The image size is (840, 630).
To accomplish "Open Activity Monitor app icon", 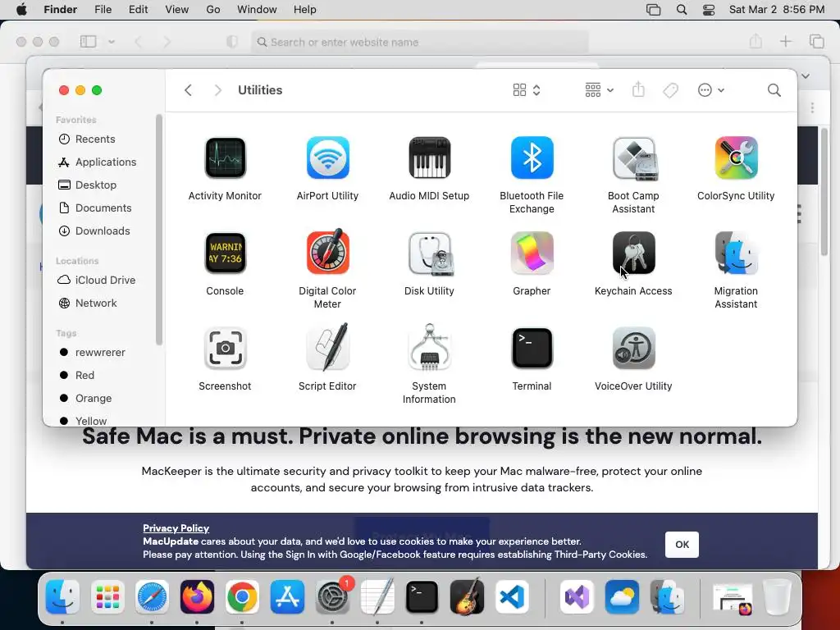I will click(x=225, y=158).
